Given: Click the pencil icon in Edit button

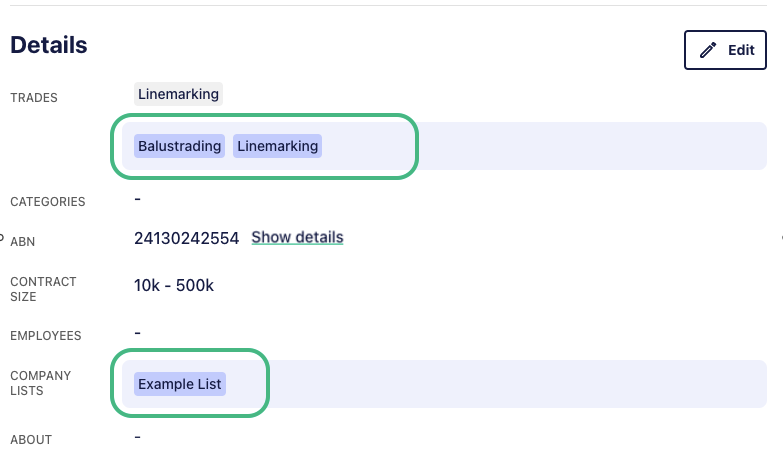Looking at the screenshot, I should 708,50.
